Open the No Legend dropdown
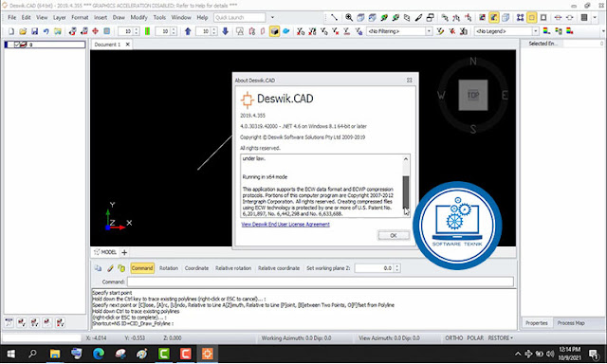 click(535, 31)
